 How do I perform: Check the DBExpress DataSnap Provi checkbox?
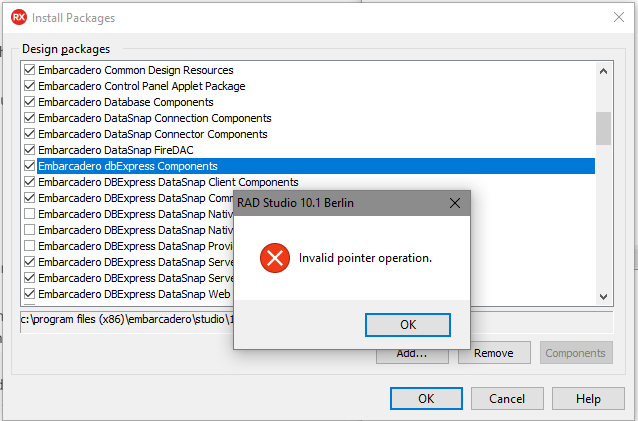click(29, 246)
